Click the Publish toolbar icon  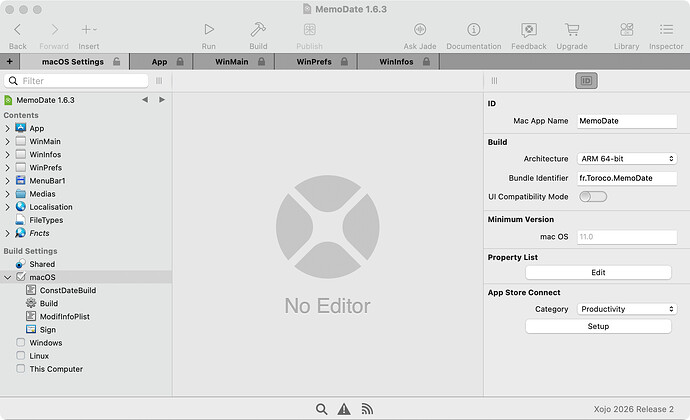(309, 30)
